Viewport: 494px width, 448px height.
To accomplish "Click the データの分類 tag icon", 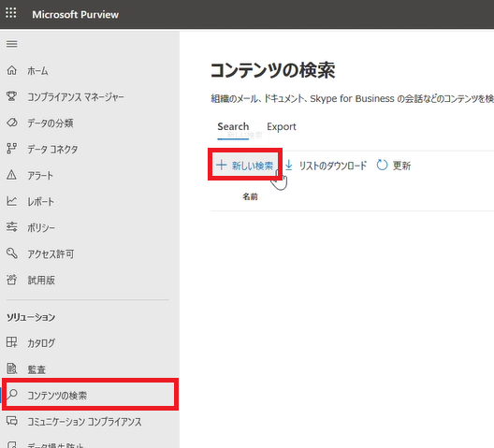I will point(11,123).
